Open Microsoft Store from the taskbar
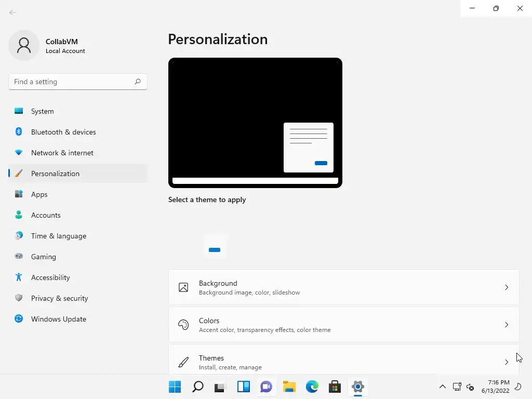 tap(335, 387)
